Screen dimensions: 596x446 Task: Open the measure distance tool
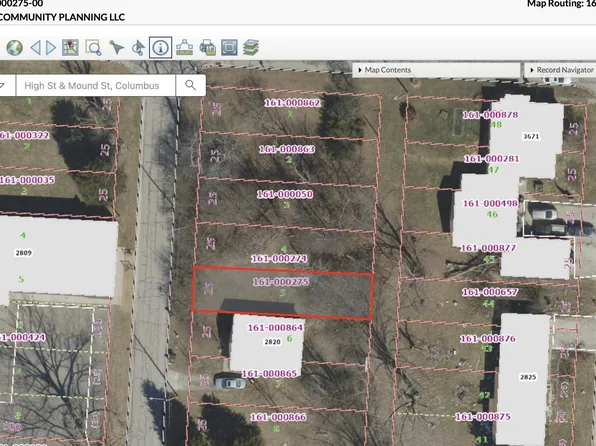tap(184, 48)
